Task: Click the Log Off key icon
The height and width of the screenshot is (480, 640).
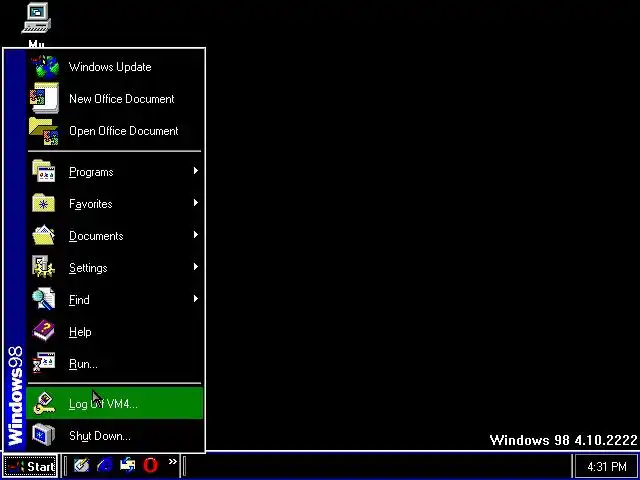Action: click(43, 403)
